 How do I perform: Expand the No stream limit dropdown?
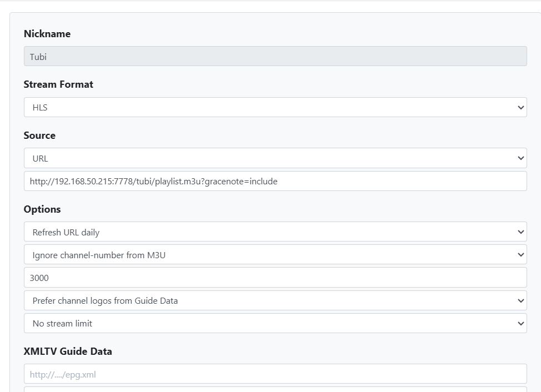point(275,323)
